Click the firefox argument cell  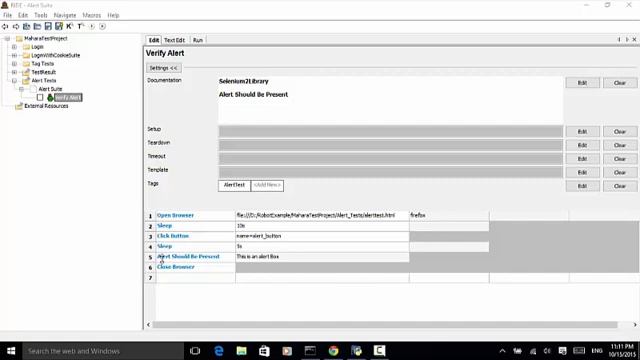coord(449,216)
